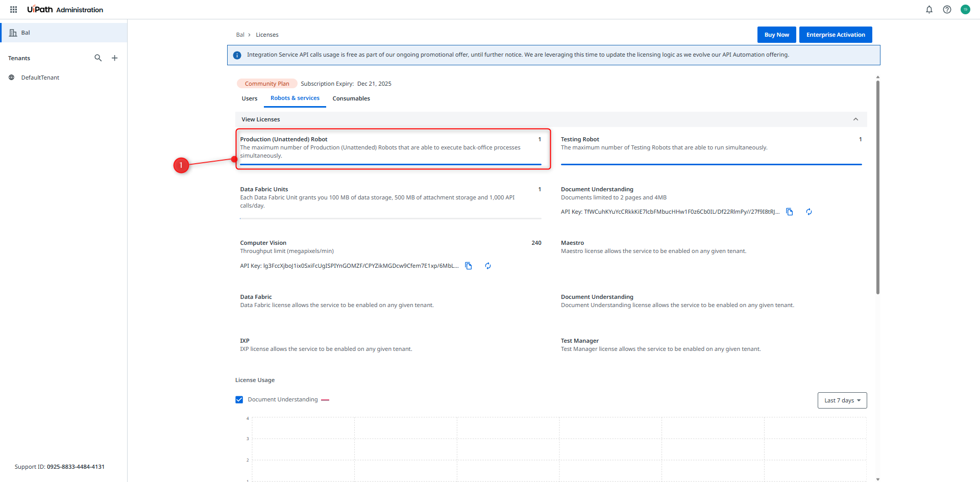Open the notifications bell
Viewport: 980px width, 482px height.
tap(929, 10)
